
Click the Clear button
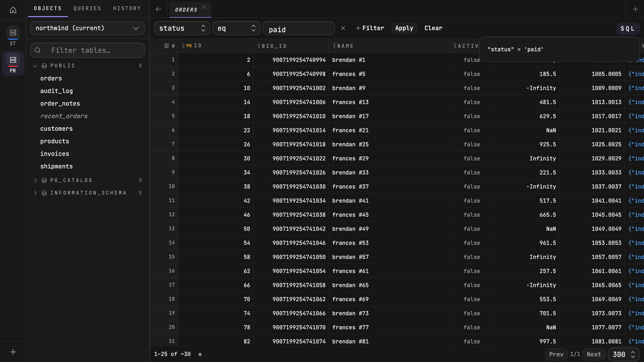433,28
